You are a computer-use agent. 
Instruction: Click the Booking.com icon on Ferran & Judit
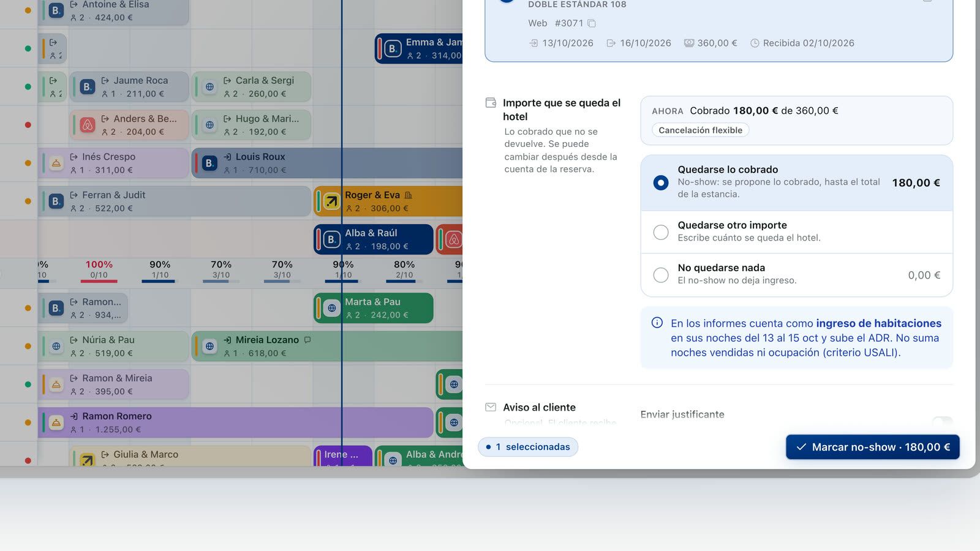click(x=56, y=201)
